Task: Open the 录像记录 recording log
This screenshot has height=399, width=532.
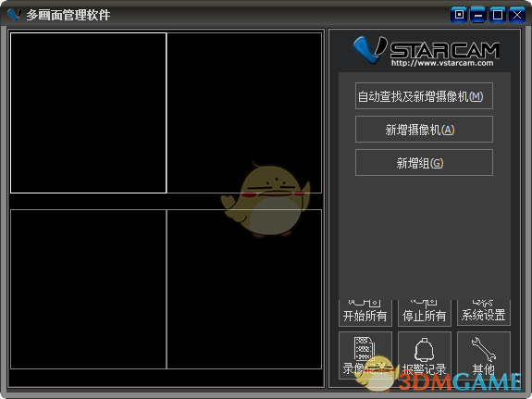Action: [365, 355]
